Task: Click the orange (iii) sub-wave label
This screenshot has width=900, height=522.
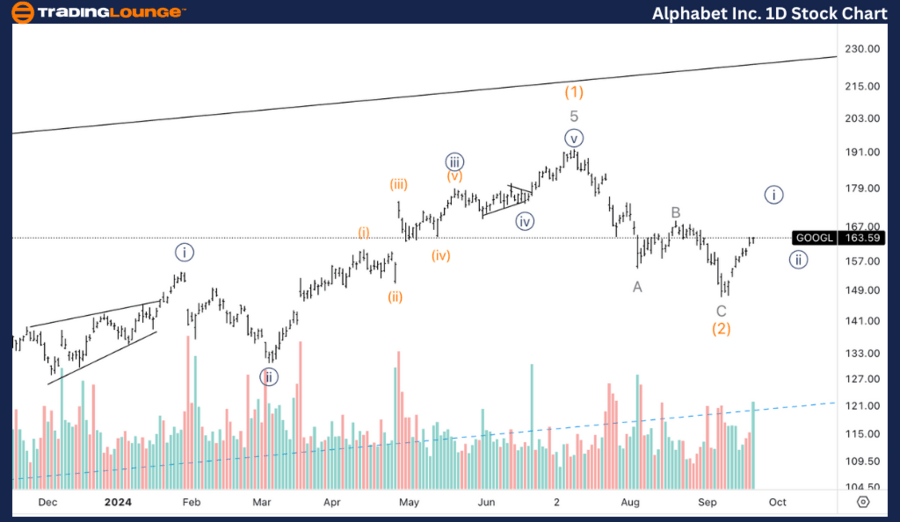Action: tap(398, 184)
